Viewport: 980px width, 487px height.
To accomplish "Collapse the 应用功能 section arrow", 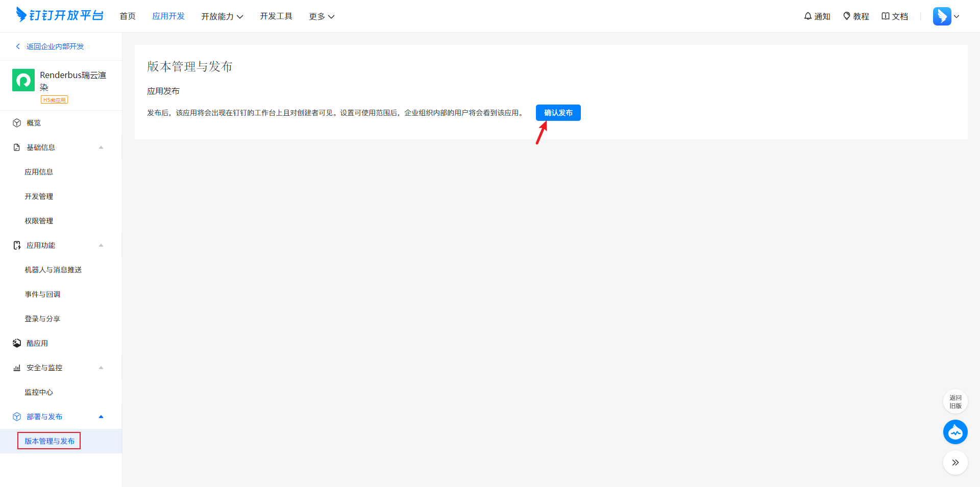I will pyautogui.click(x=101, y=245).
